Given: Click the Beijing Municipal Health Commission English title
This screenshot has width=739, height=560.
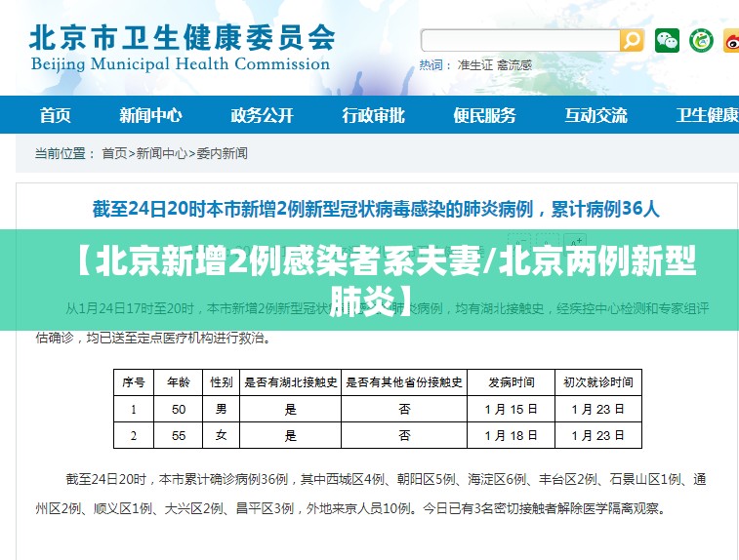Looking at the screenshot, I should pyautogui.click(x=180, y=64).
